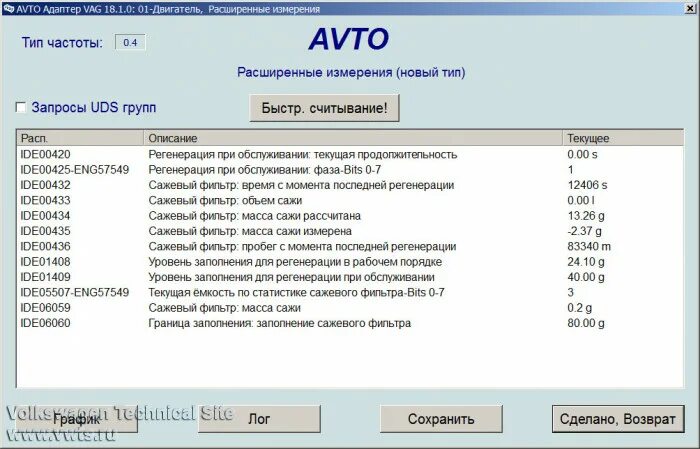Click the value 83340 m
Screen dimensions: 700x449
pos(589,246)
